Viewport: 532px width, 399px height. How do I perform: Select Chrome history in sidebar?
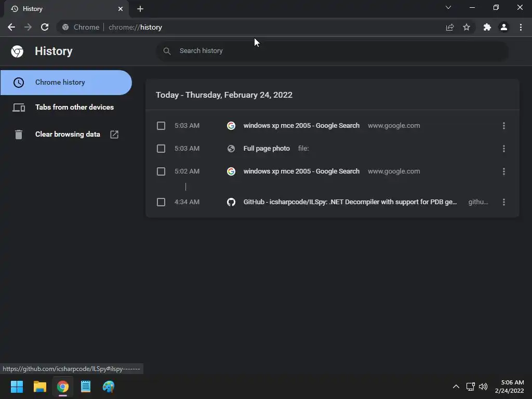point(66,83)
